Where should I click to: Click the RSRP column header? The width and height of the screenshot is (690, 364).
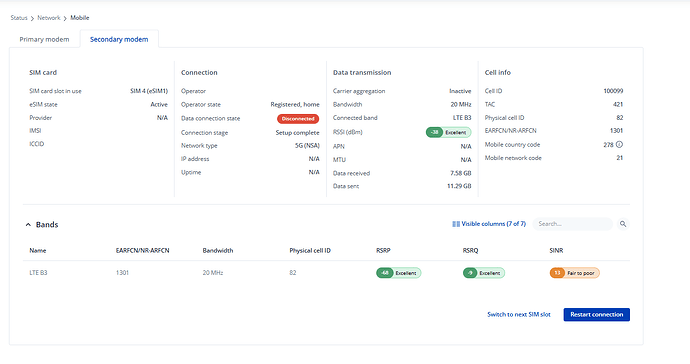383,250
